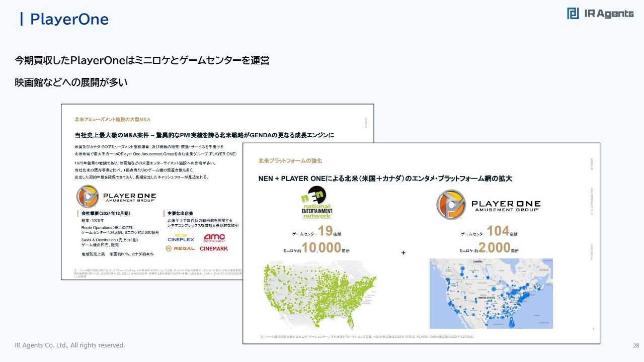Click the Cinemark logo

[214, 248]
